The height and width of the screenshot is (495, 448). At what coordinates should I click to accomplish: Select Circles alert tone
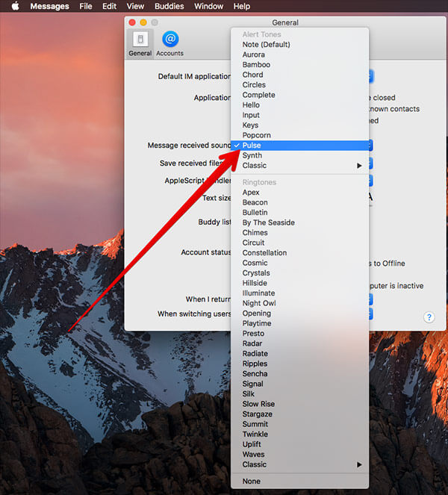(x=299, y=85)
